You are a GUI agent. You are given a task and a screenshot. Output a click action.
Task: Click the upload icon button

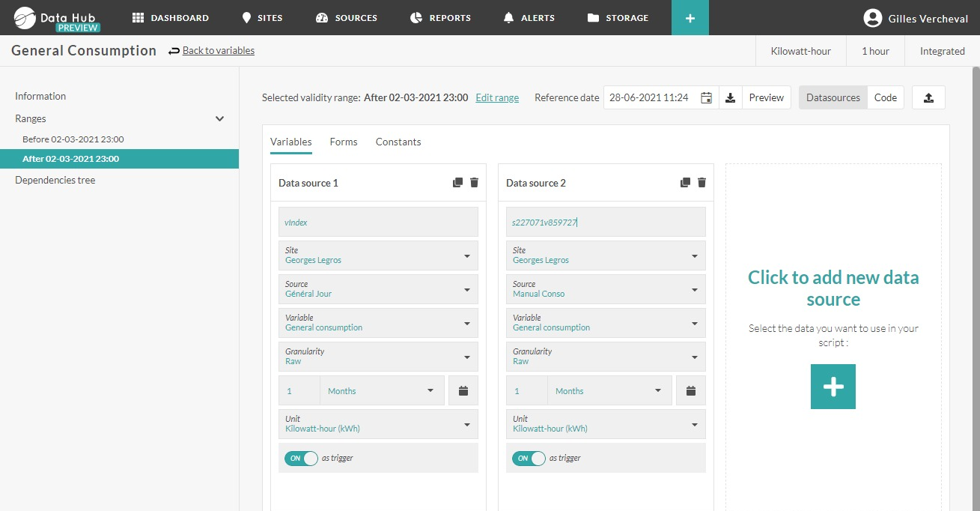pos(928,98)
